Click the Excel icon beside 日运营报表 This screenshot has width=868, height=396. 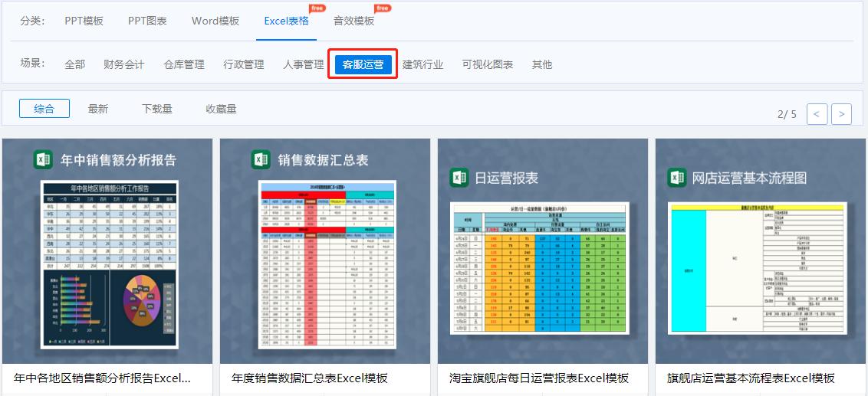(459, 177)
